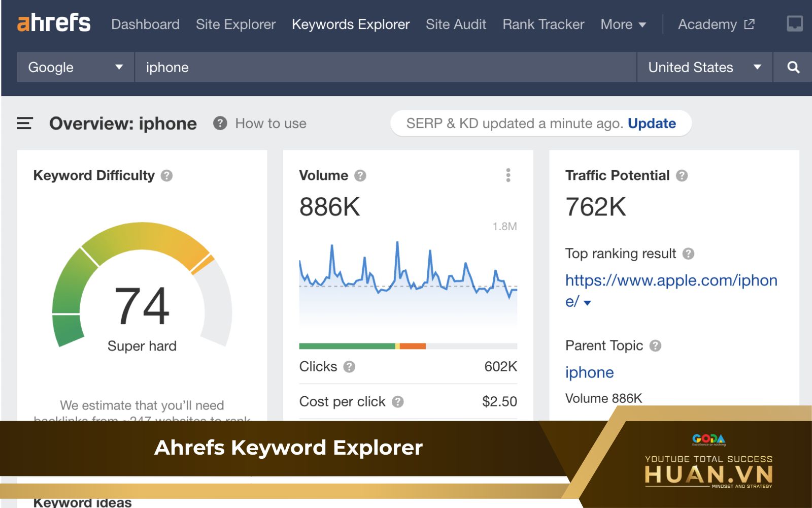The image size is (812, 508).
Task: Open Site Audit
Action: (x=456, y=24)
